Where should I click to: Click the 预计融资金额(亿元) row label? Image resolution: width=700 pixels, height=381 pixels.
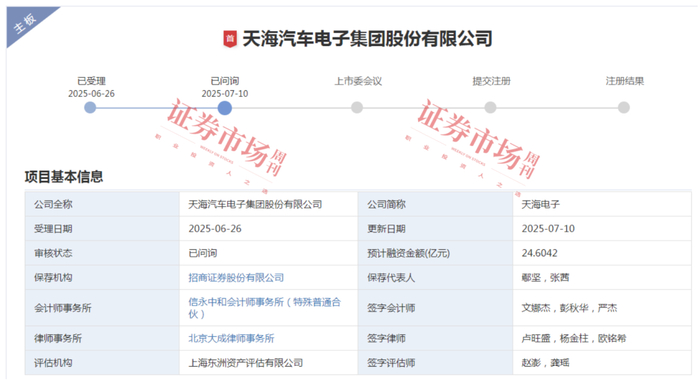tap(408, 253)
